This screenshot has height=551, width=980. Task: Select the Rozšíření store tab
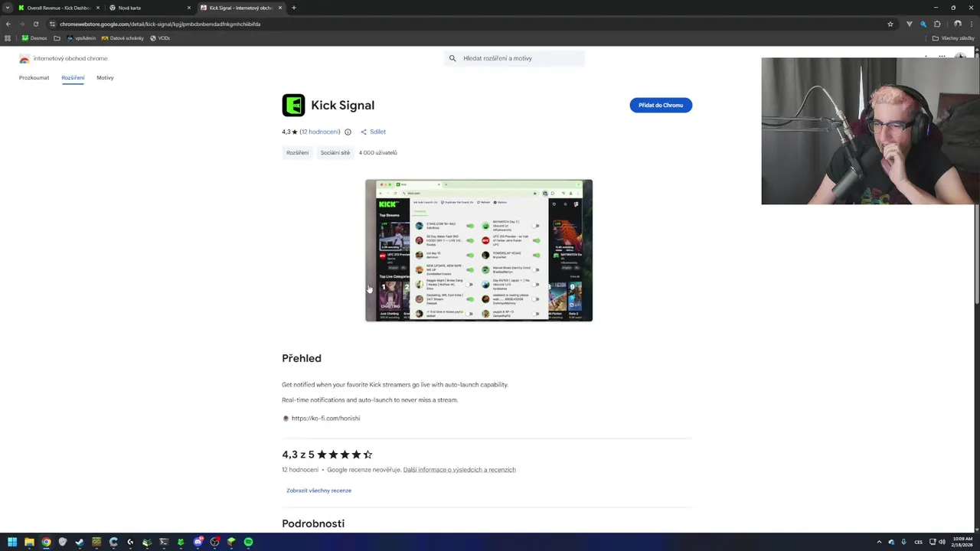click(73, 77)
